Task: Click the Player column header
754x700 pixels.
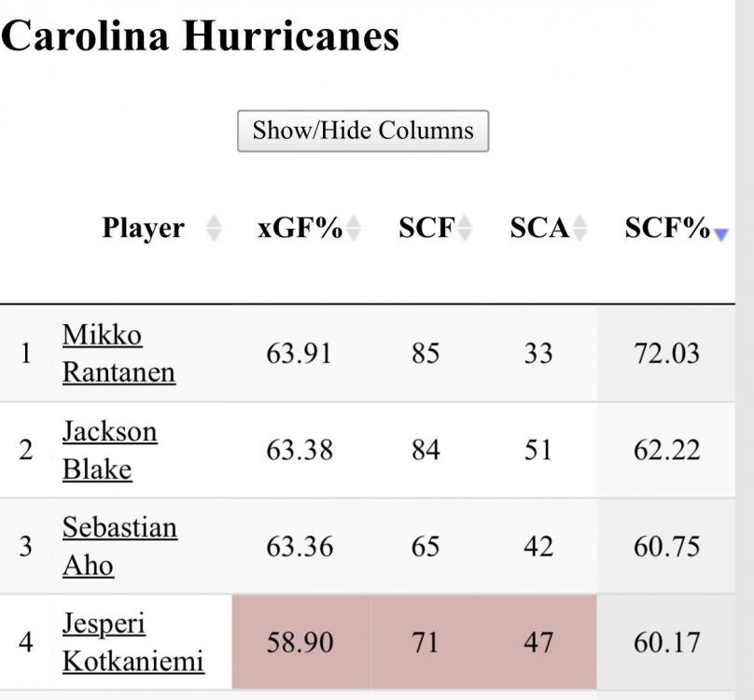Action: tap(143, 229)
